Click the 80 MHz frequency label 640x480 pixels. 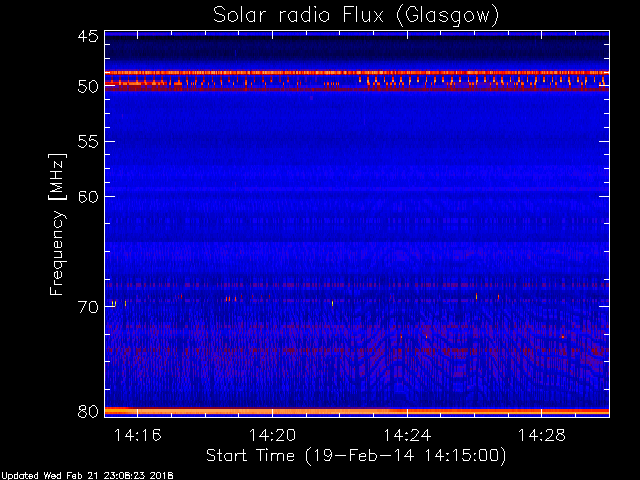(x=88, y=411)
